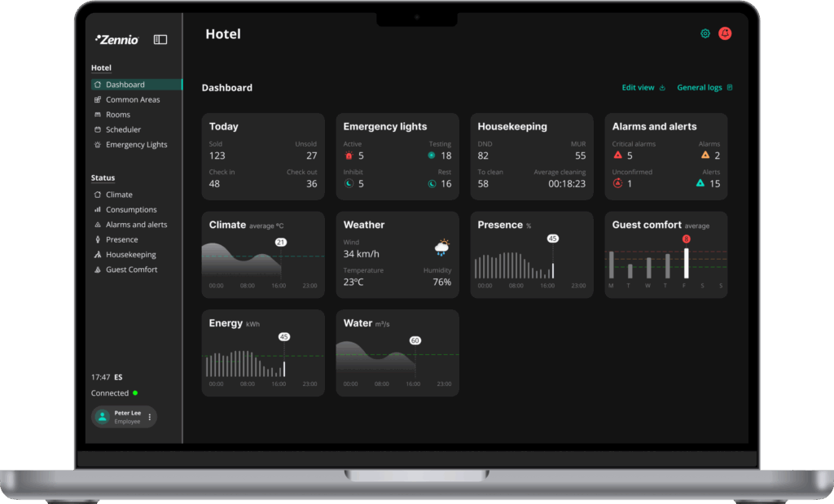Screen dimensions: 834x504
Task: Open Common Areas from the sidebar
Action: click(x=132, y=100)
